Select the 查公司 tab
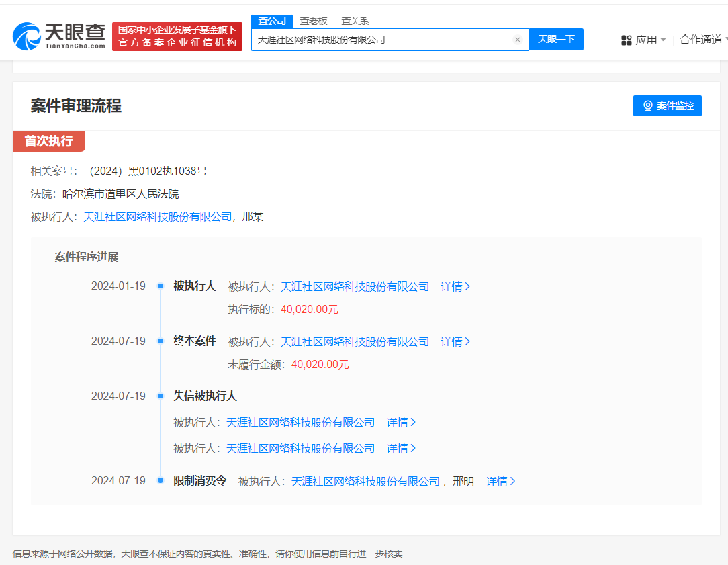 pos(272,21)
